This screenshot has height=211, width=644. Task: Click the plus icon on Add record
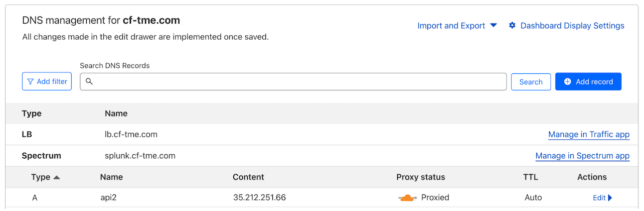(568, 81)
